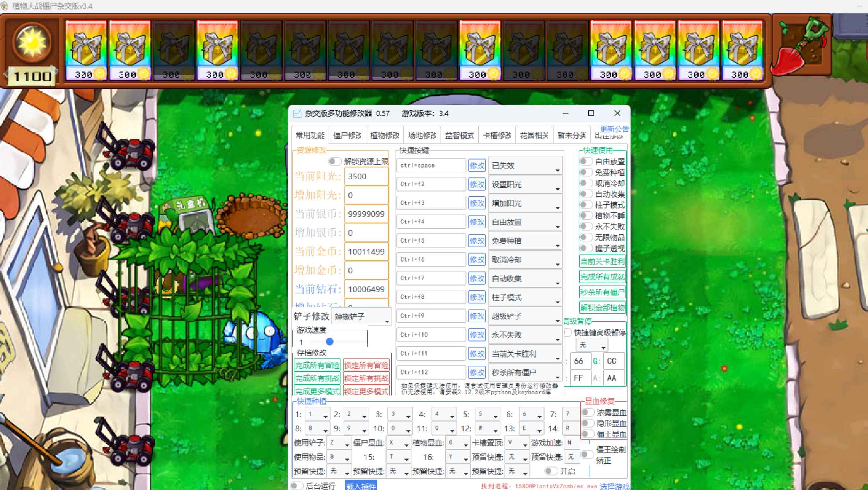Click the 游戏速度 slider handle
This screenshot has width=868, height=490.
click(x=329, y=342)
